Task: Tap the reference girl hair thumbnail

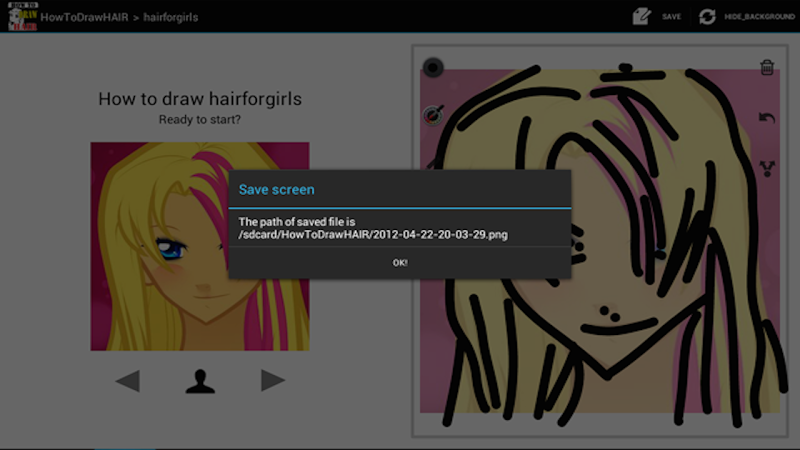Action: click(x=200, y=246)
